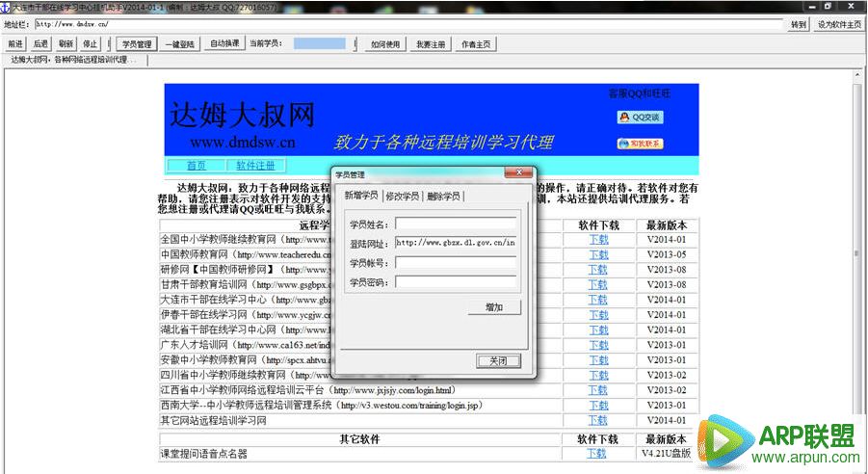Download 甘肃干部教育培训网 software
The height and width of the screenshot is (474, 868).
[598, 284]
